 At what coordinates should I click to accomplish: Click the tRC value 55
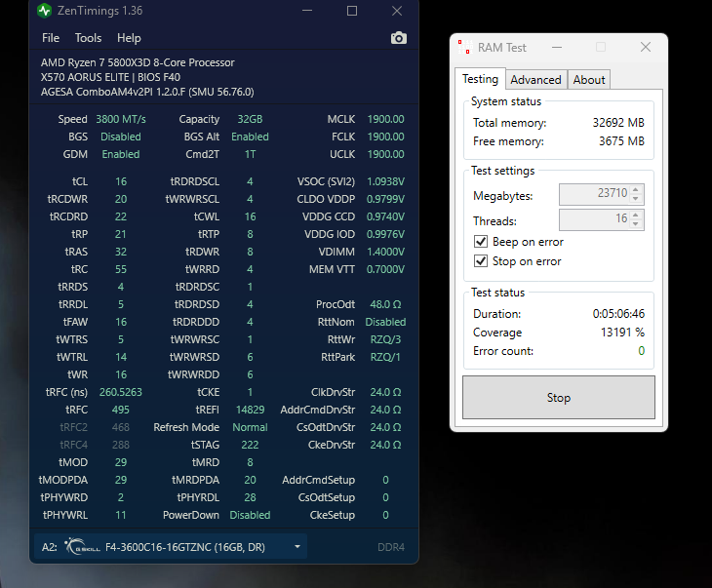121,269
